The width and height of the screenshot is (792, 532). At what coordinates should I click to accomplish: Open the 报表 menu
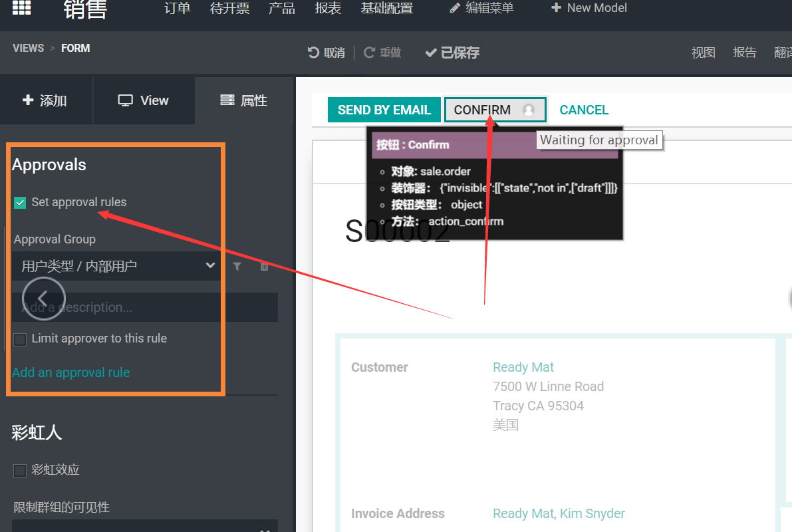[328, 8]
